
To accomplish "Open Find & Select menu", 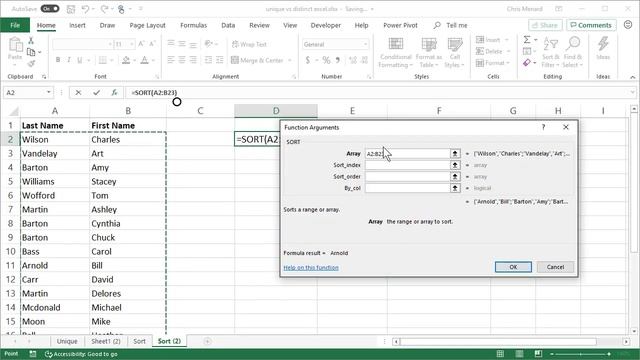I will point(573,53).
